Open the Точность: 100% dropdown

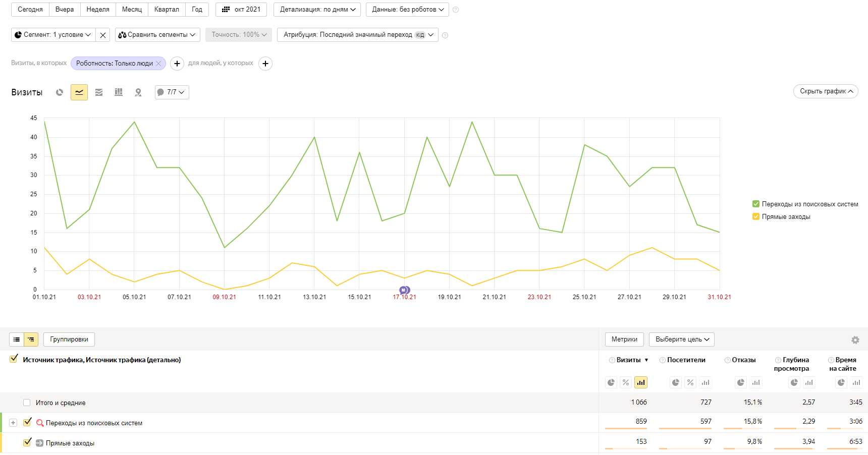(239, 35)
